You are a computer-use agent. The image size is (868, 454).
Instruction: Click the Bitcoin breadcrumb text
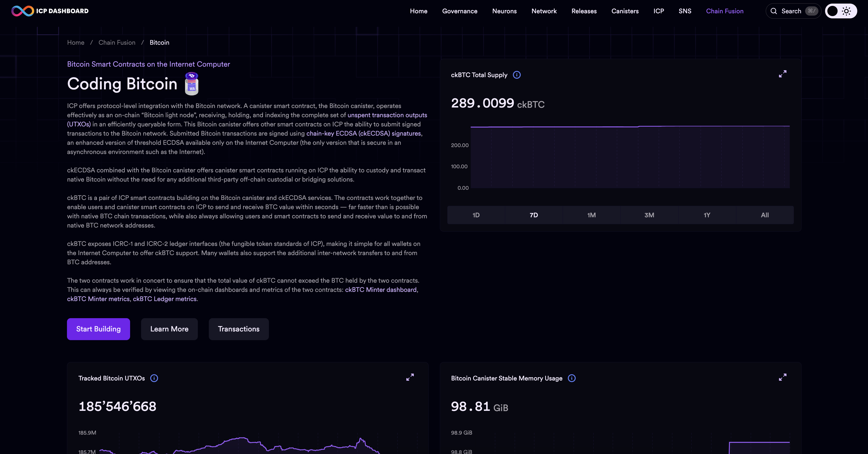[159, 42]
